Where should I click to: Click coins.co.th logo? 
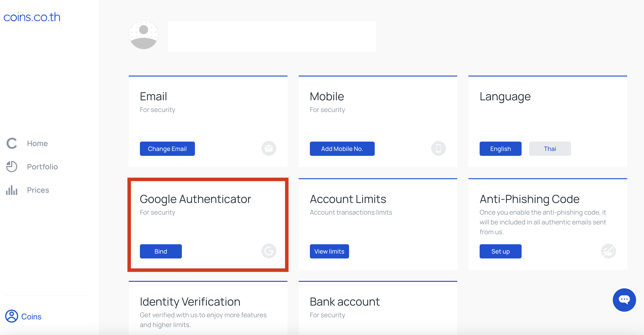[x=32, y=17]
